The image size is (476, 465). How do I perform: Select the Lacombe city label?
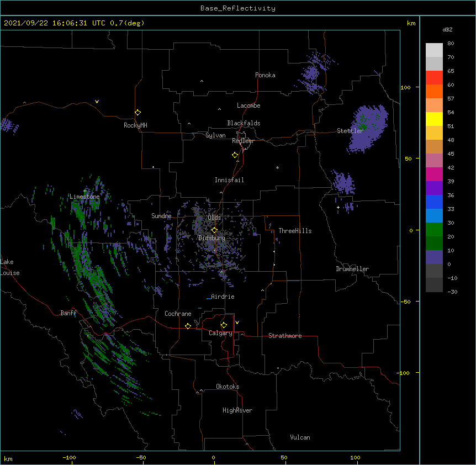(248, 105)
